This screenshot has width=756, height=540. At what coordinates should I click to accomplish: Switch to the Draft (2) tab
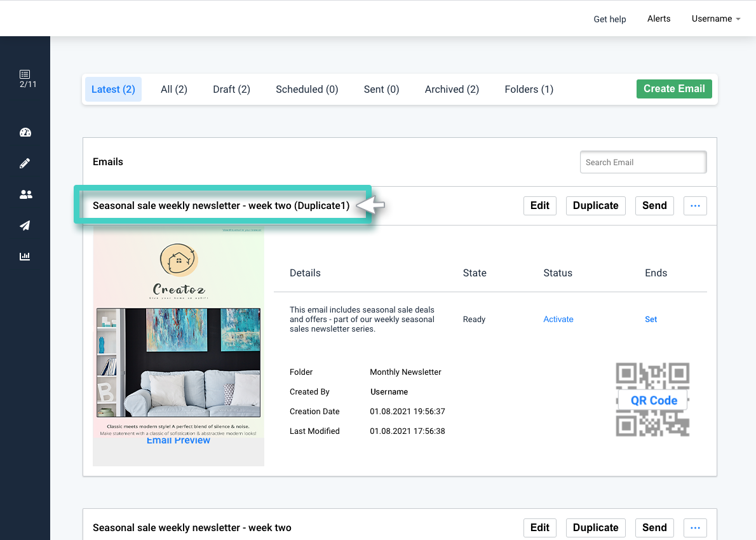231,89
